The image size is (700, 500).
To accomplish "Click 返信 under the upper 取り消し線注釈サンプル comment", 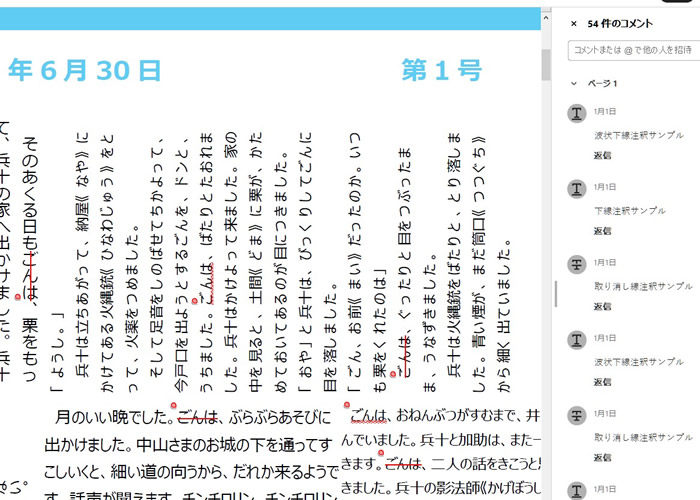I will 602,306.
